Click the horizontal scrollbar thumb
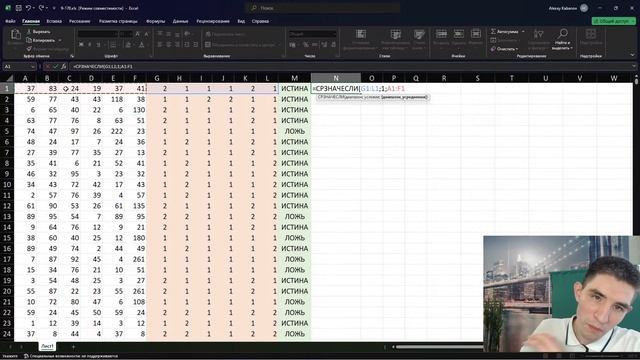This screenshot has height=360, width=640. [439, 347]
